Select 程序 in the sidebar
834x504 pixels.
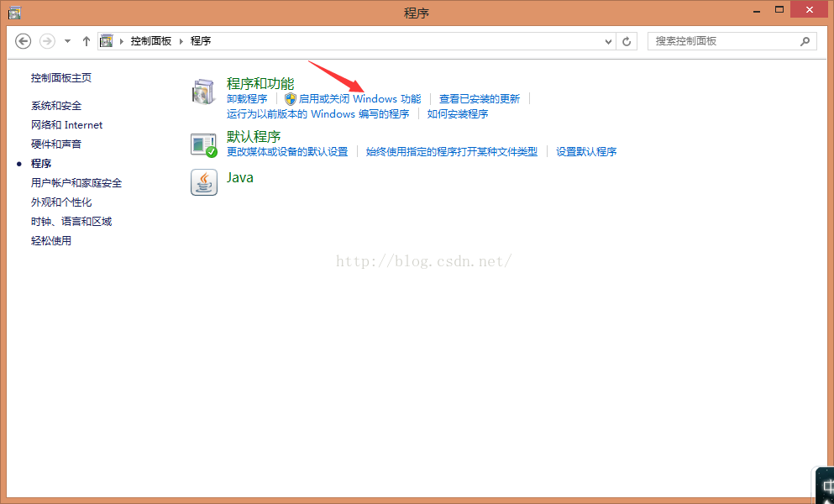[x=41, y=164]
